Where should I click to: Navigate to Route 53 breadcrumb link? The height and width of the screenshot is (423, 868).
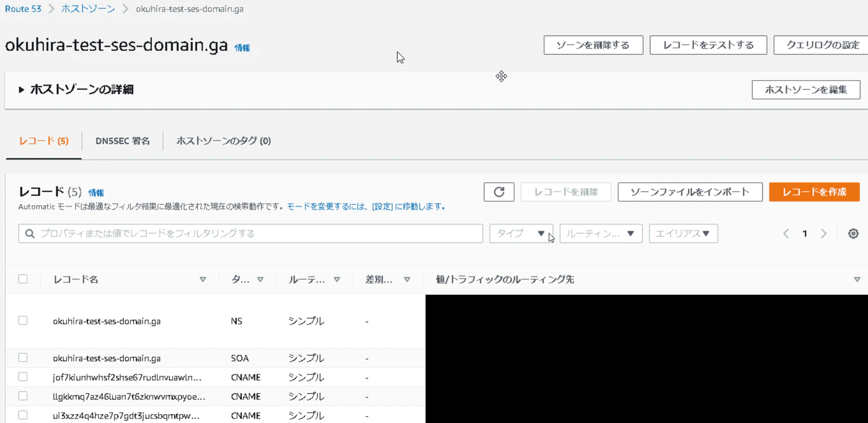point(23,9)
